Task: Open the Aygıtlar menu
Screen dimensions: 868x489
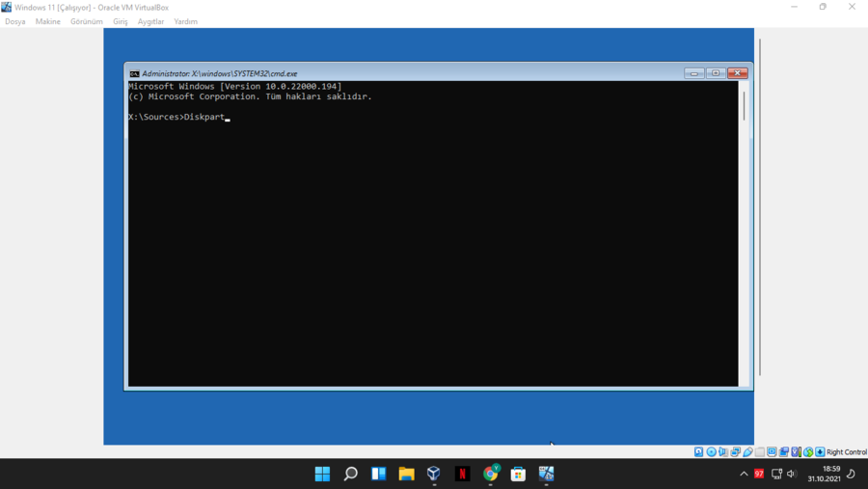Action: click(x=150, y=21)
